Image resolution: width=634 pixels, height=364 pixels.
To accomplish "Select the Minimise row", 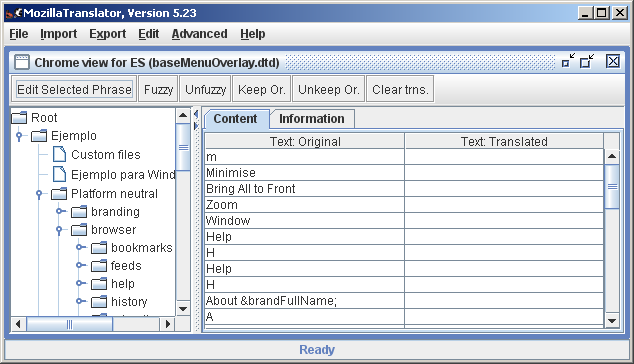I will (x=404, y=173).
